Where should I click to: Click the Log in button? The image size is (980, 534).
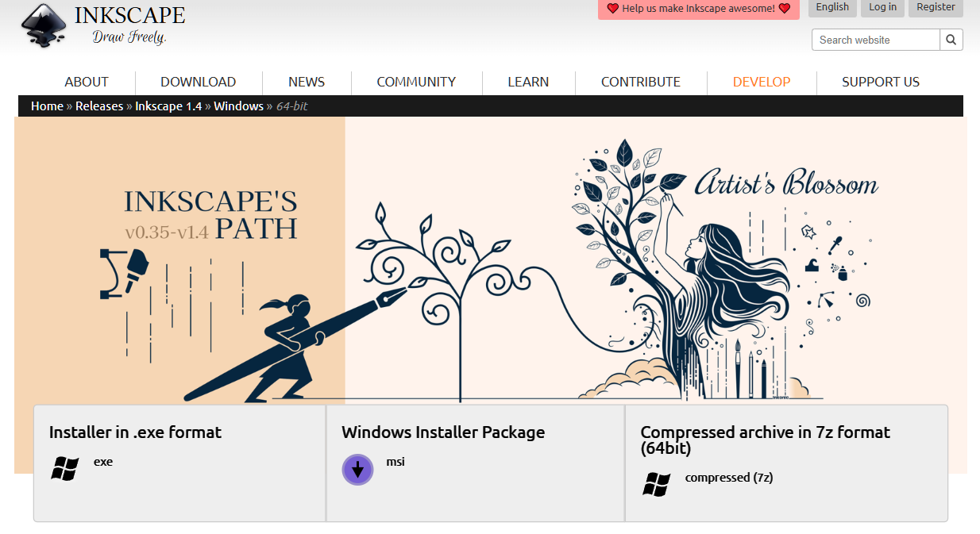882,7
